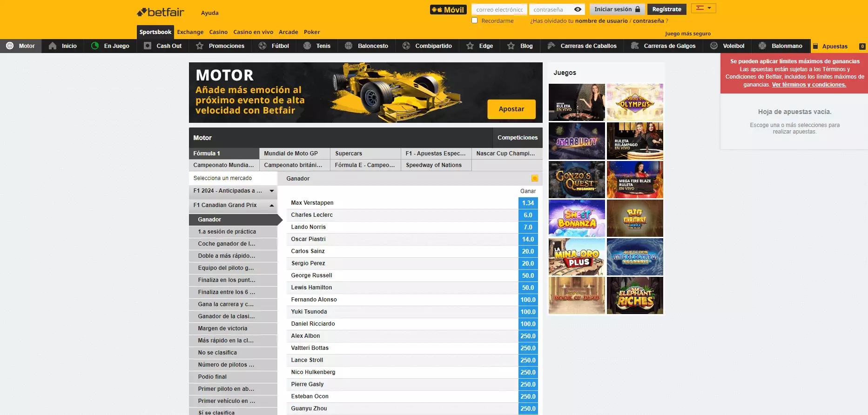Click the Carreras de Caballos horse icon
This screenshot has width=868, height=415.
click(552, 46)
